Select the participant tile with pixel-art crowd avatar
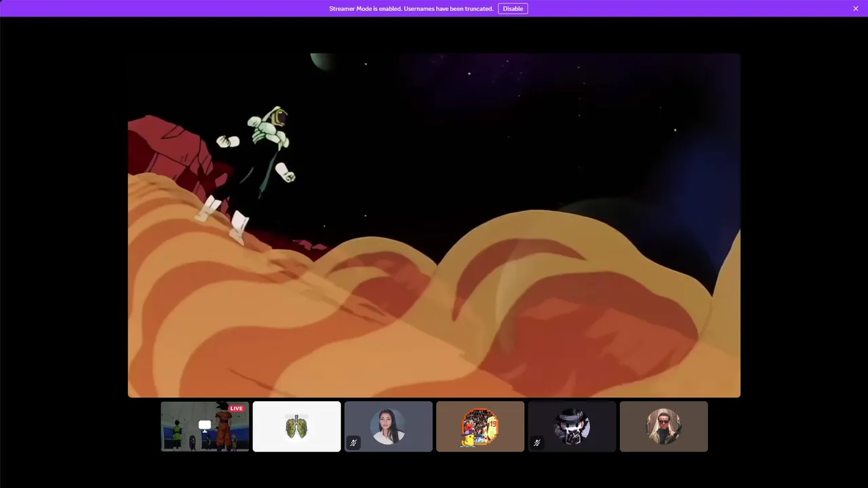The height and width of the screenshot is (488, 868). coord(480,426)
